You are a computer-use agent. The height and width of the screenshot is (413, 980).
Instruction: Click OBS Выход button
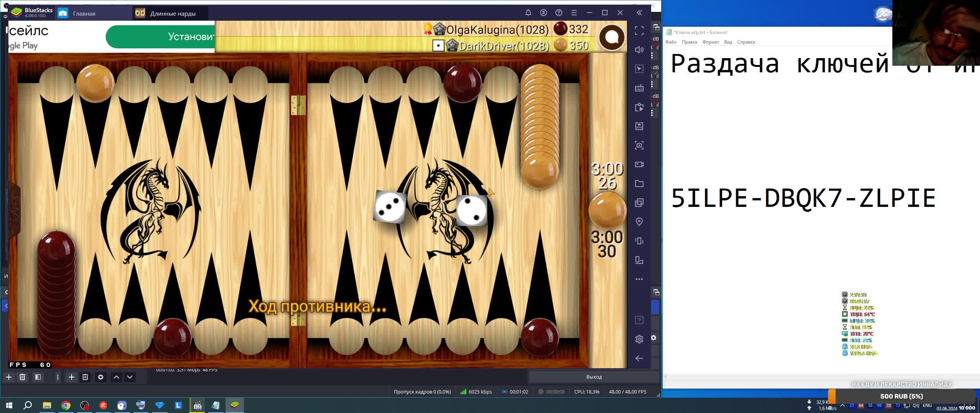[x=594, y=377]
